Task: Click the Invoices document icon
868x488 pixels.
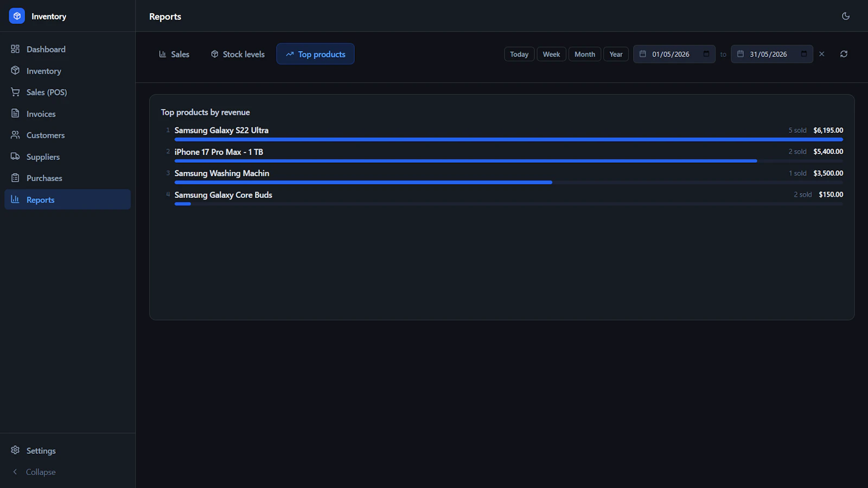Action: point(15,113)
